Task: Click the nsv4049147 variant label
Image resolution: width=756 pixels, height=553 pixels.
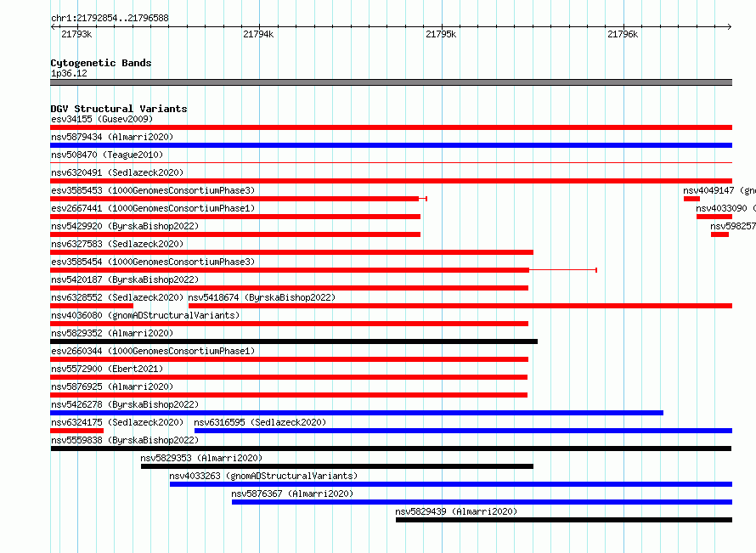Action: point(719,190)
